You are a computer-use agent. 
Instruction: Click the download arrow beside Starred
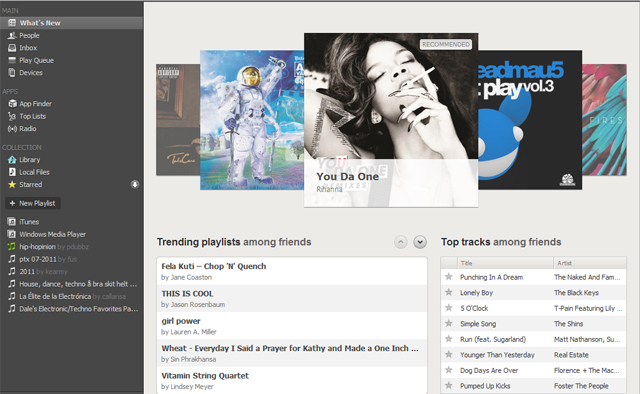135,185
